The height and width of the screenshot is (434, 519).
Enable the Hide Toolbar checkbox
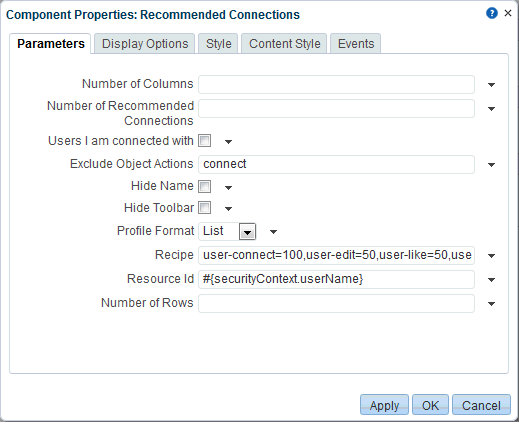pyautogui.click(x=205, y=208)
